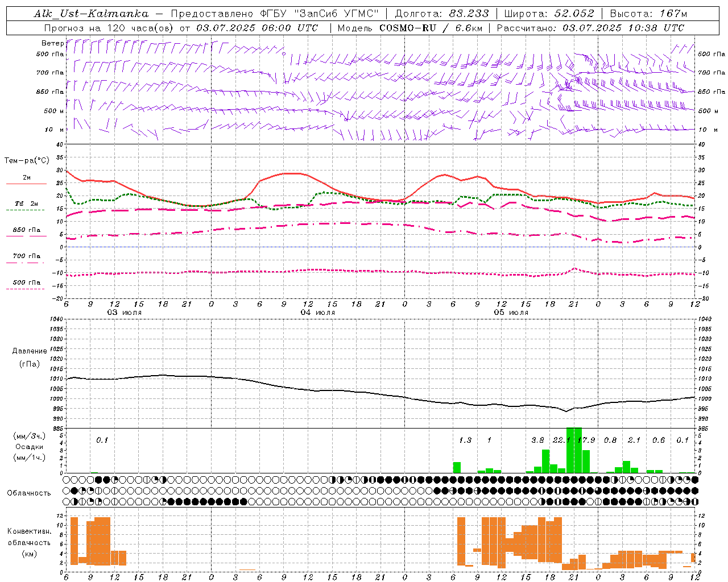Click the 04 июля date label
728x582 pixels.
pyautogui.click(x=318, y=313)
